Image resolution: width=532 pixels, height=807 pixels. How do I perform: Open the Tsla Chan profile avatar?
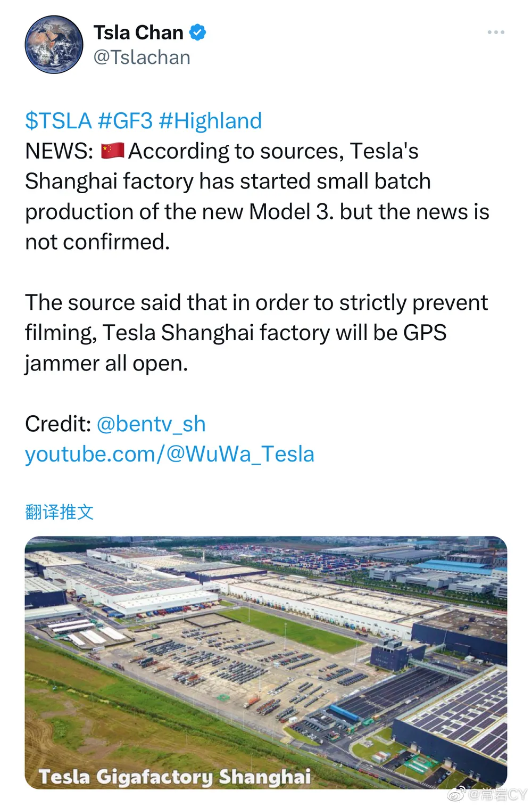click(54, 44)
